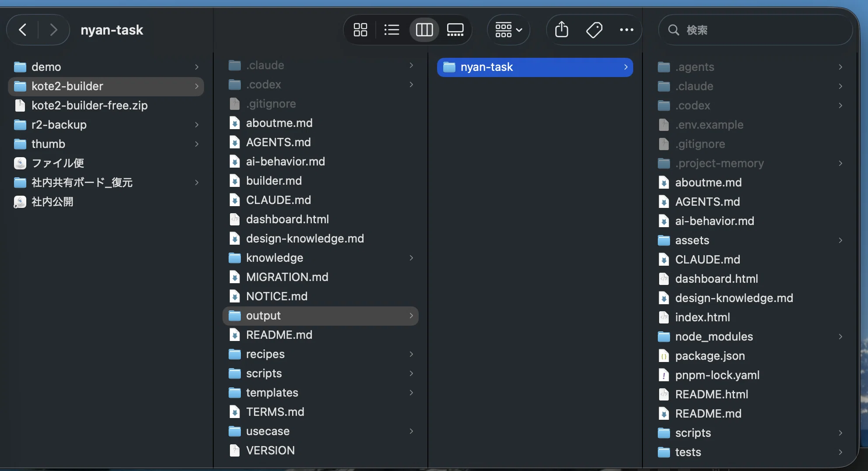Switch to gallery view

455,30
